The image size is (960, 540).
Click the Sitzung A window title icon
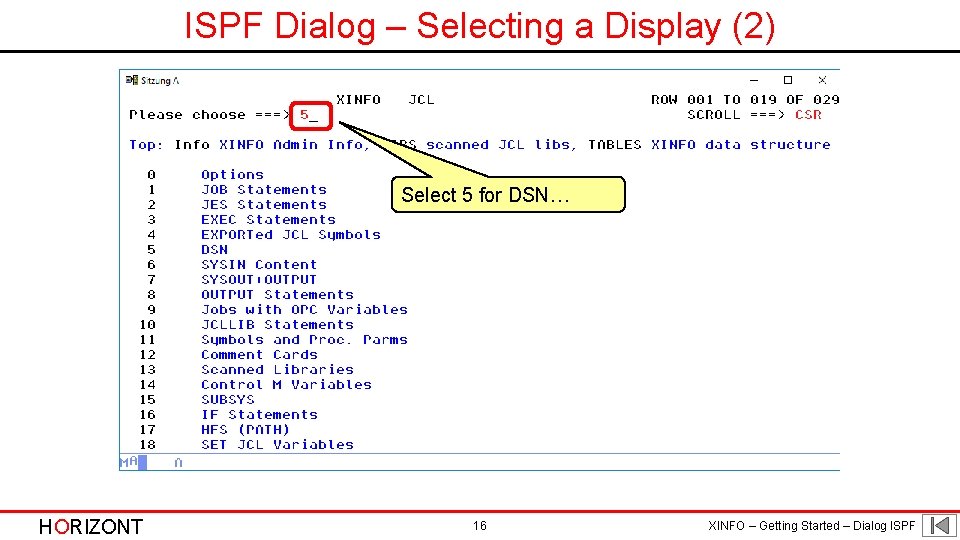[132, 80]
